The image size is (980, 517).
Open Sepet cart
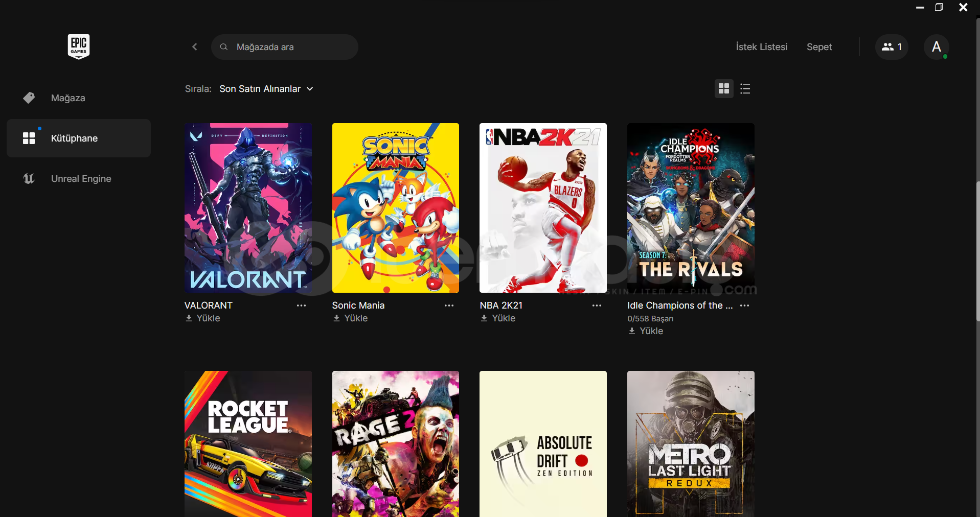tap(819, 47)
